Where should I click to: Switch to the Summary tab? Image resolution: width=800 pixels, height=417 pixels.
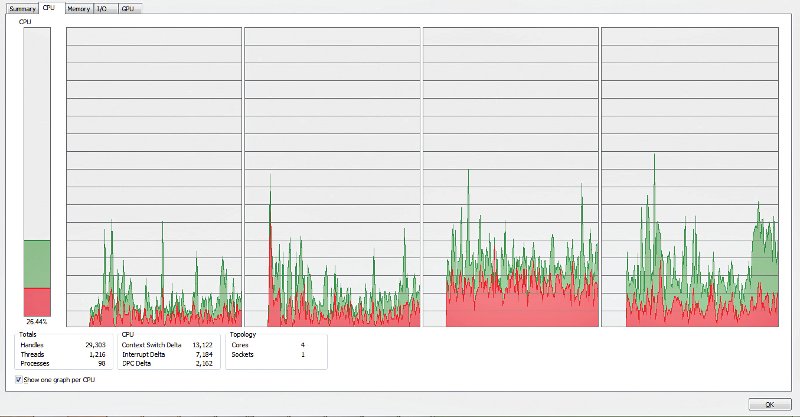tap(22, 8)
